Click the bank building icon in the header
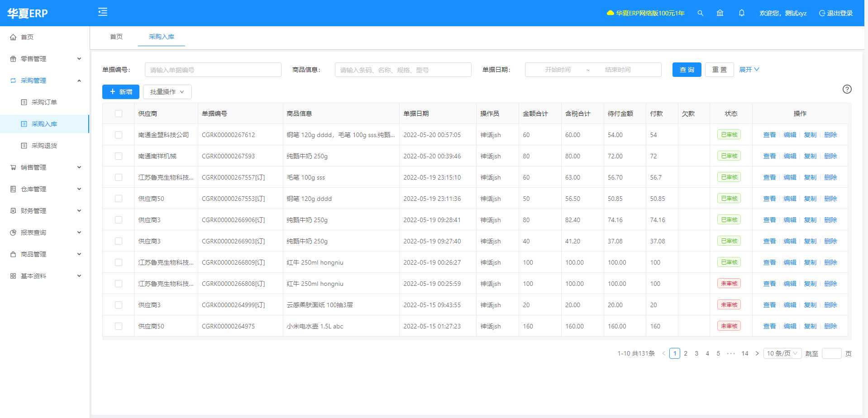868x418 pixels. pos(720,13)
